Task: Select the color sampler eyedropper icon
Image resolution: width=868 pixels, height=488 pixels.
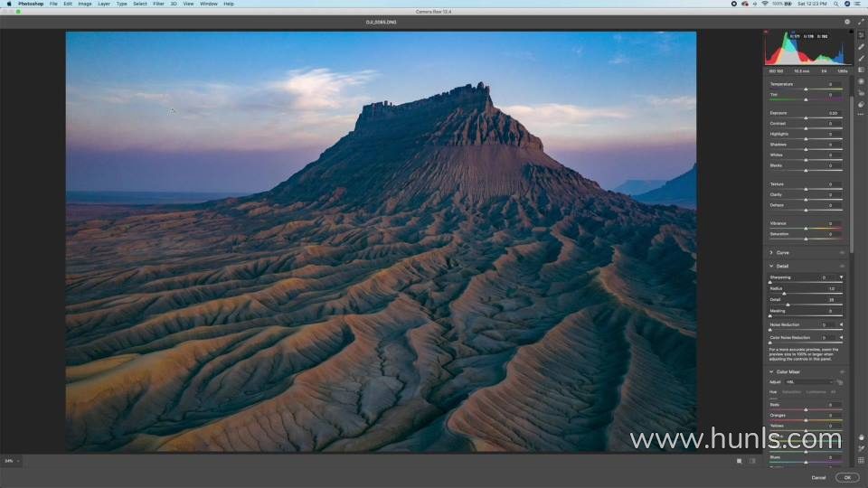Action: [862, 449]
